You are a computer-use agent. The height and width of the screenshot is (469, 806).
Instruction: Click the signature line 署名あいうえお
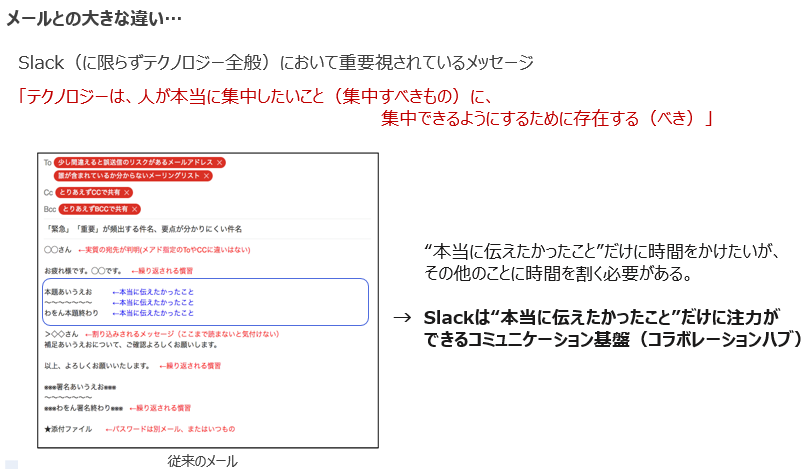pyautogui.click(x=80, y=387)
